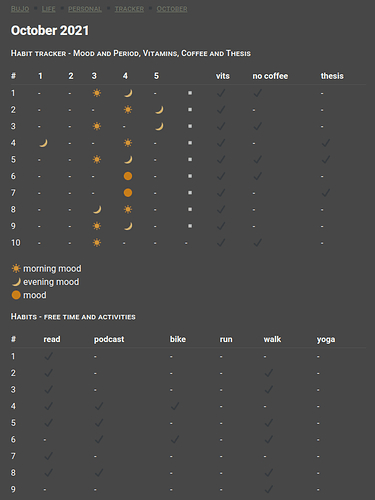Toggle vits checkmark for day 1
375x500 pixels.
coord(221,93)
